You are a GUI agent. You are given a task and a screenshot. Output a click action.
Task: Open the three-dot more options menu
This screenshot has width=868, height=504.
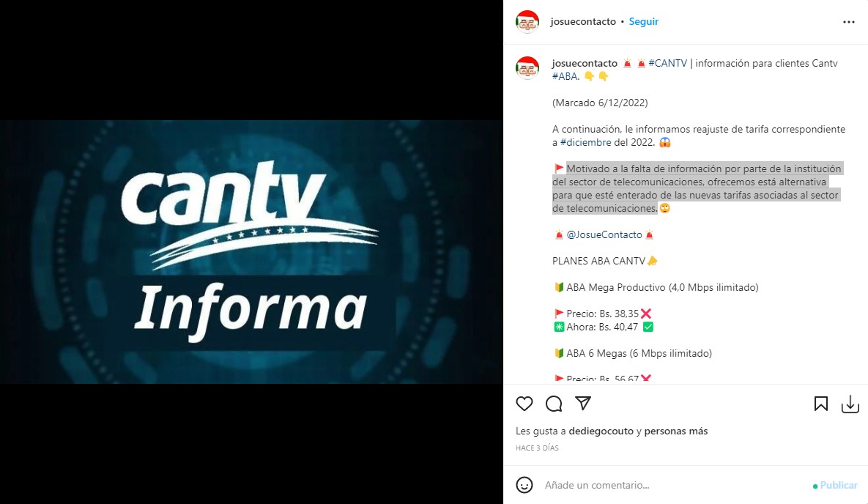(x=849, y=22)
